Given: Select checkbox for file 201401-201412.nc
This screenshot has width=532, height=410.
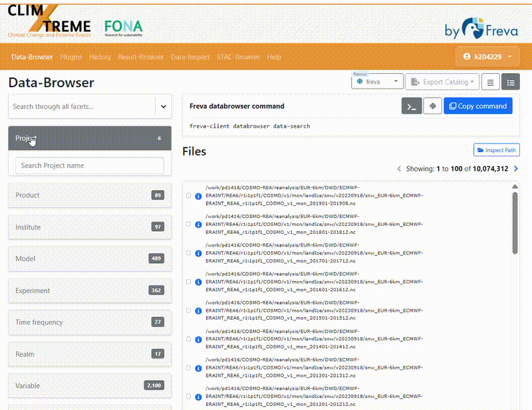Looking at the screenshot, I should point(189,339).
